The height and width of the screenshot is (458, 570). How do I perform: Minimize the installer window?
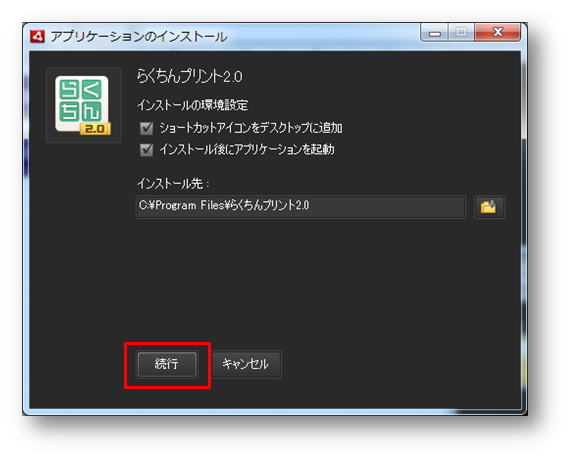click(434, 33)
